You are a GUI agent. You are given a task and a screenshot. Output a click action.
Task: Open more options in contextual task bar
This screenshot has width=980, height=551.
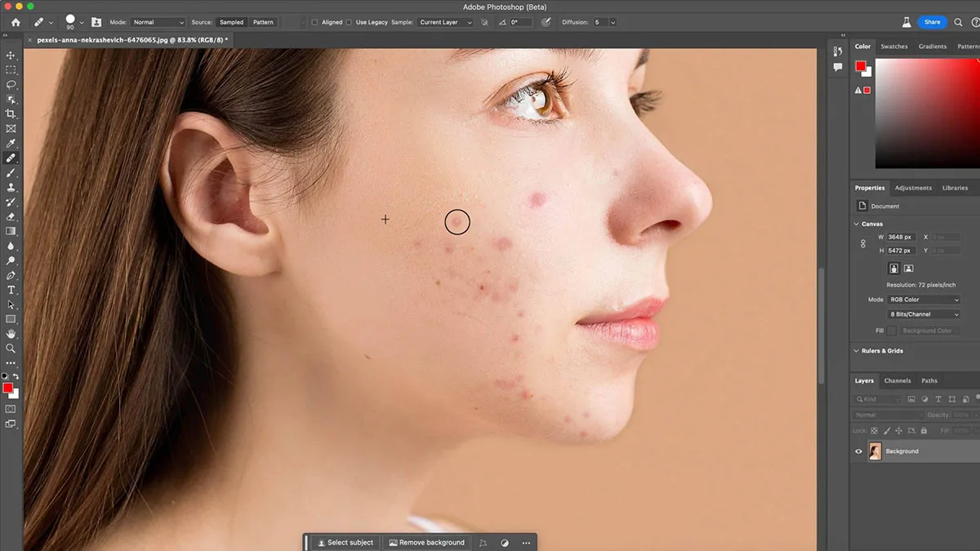pos(526,542)
